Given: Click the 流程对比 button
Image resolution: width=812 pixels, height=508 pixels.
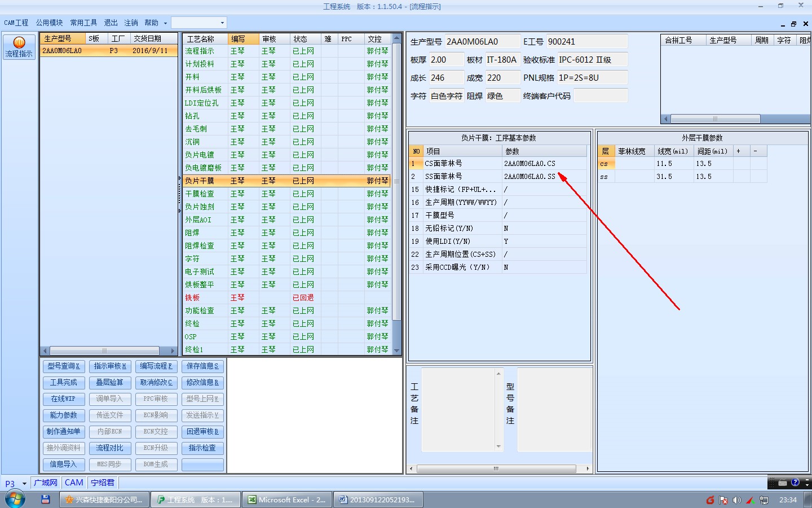Looking at the screenshot, I should tap(110, 448).
